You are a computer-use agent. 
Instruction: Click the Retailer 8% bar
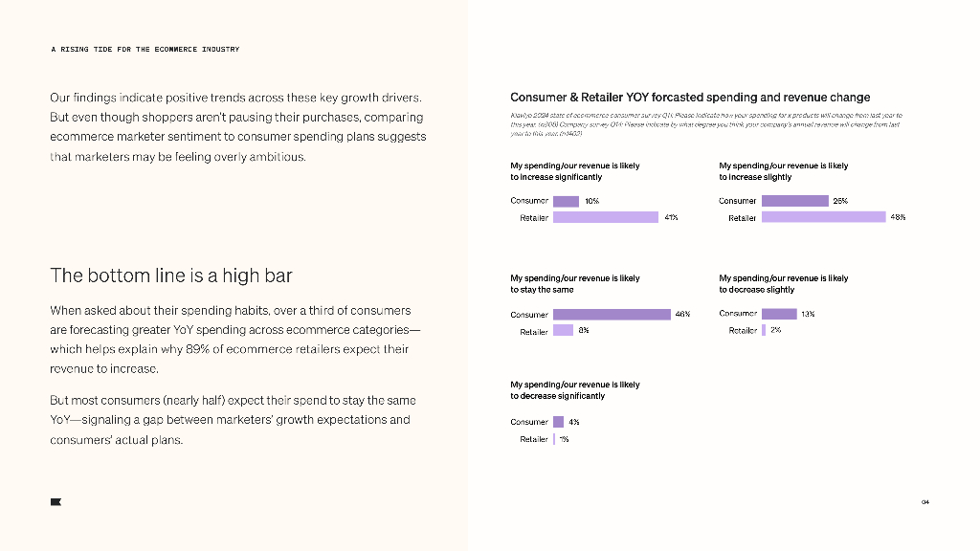click(x=563, y=331)
